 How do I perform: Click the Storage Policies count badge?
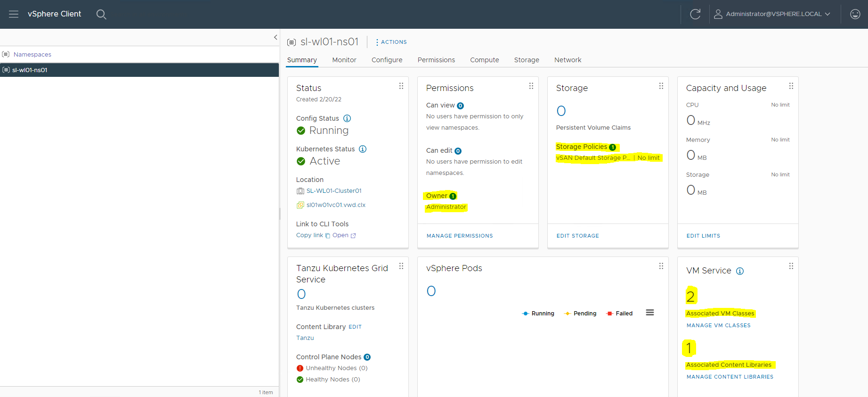point(612,147)
